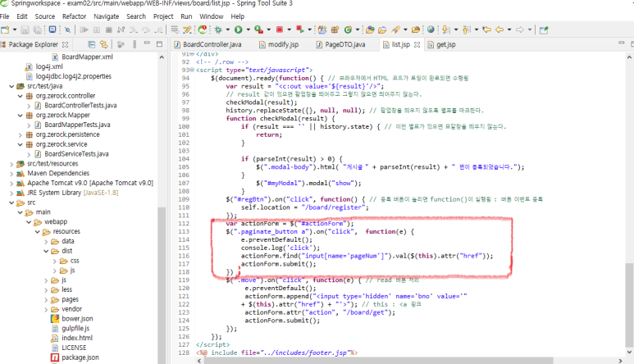Expand the org.zerock.persistence package

[21, 134]
